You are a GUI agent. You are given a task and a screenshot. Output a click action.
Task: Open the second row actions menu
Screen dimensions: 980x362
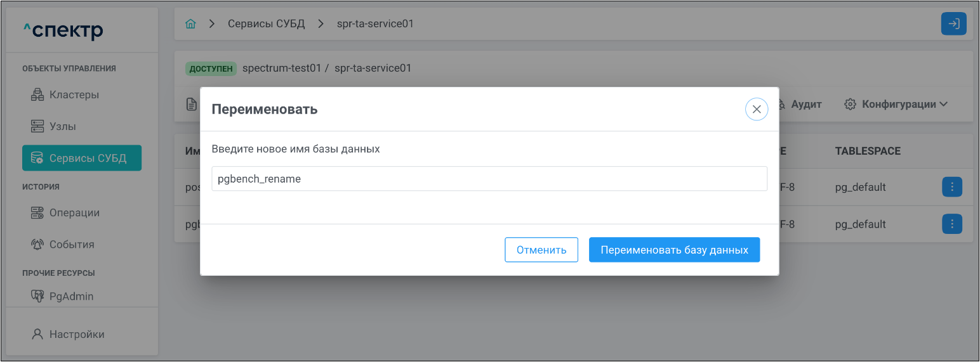(x=952, y=224)
